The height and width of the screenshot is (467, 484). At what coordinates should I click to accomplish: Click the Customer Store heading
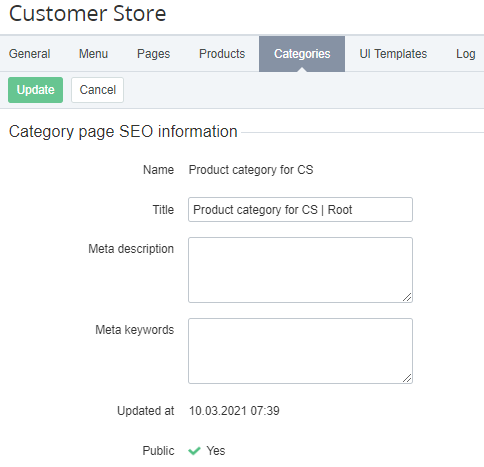[88, 14]
